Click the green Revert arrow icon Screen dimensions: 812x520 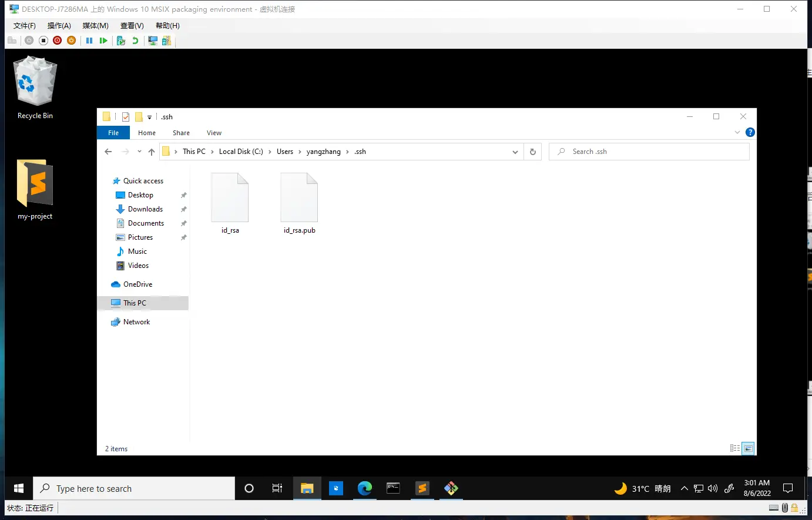(135, 41)
